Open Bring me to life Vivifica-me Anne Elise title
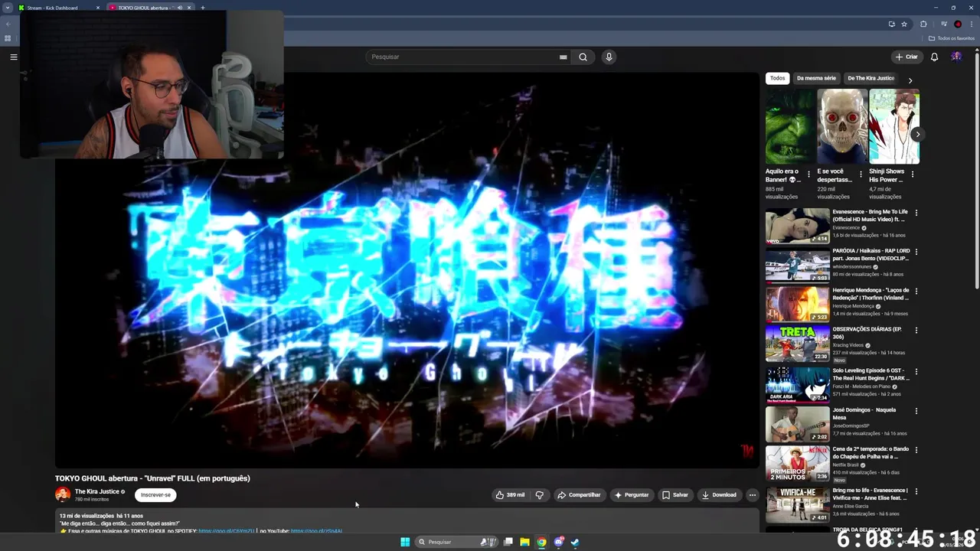 click(871, 494)
